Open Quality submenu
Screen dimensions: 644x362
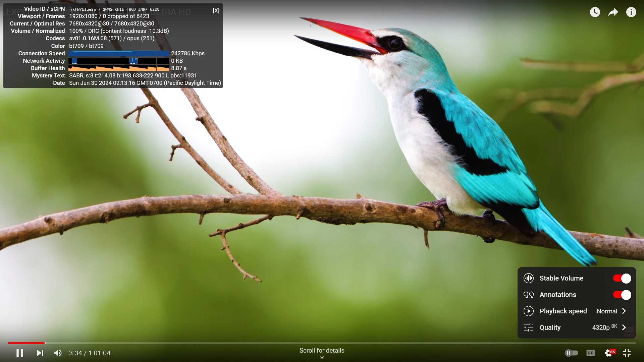coord(577,327)
